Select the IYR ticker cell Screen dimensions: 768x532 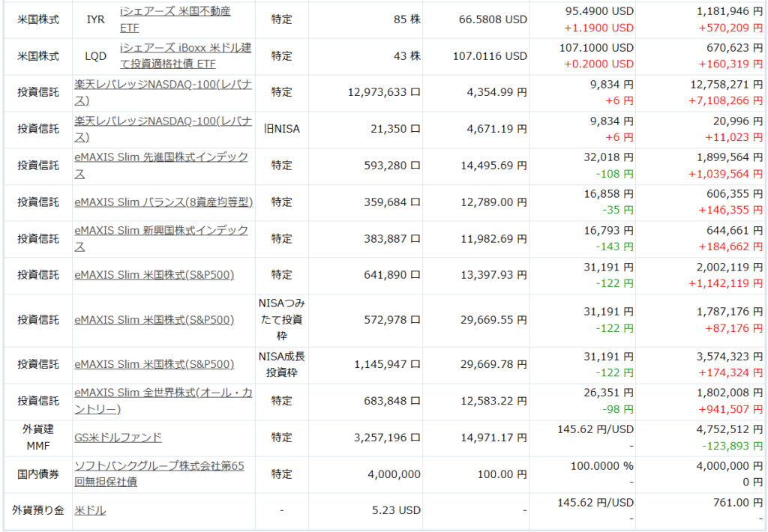pos(95,19)
